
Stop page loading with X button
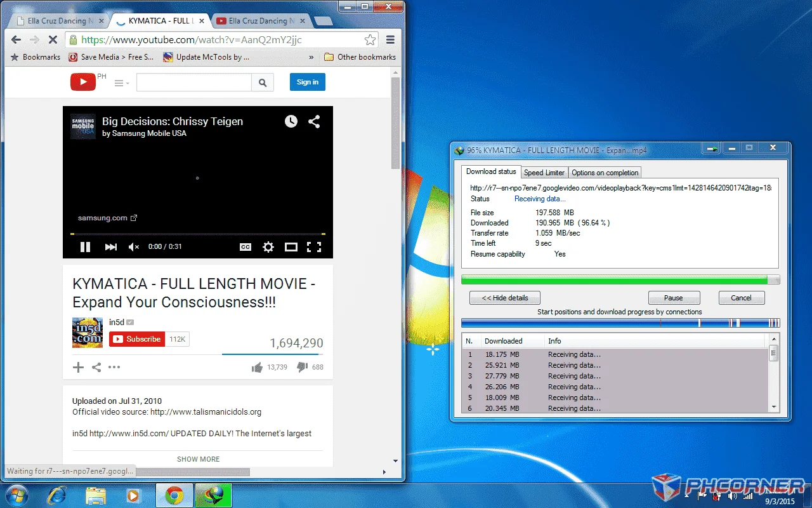[53, 40]
